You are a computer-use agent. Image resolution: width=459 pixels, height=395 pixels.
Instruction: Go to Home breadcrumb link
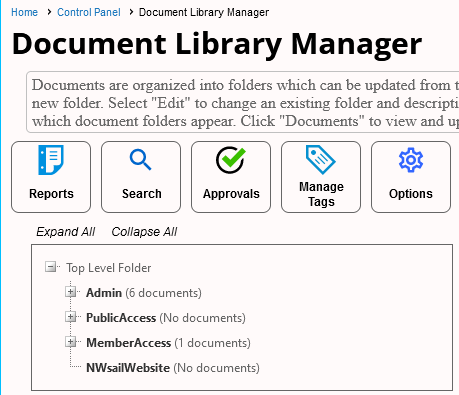click(x=24, y=12)
